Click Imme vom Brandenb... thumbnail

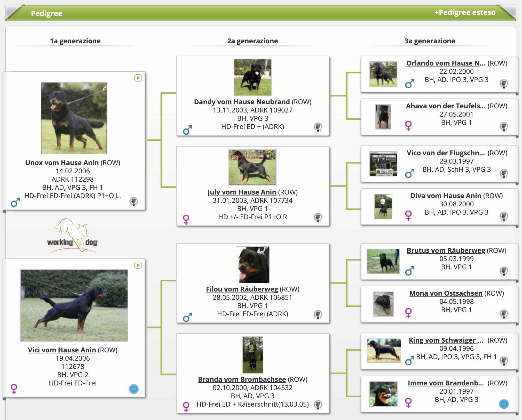coord(383,394)
